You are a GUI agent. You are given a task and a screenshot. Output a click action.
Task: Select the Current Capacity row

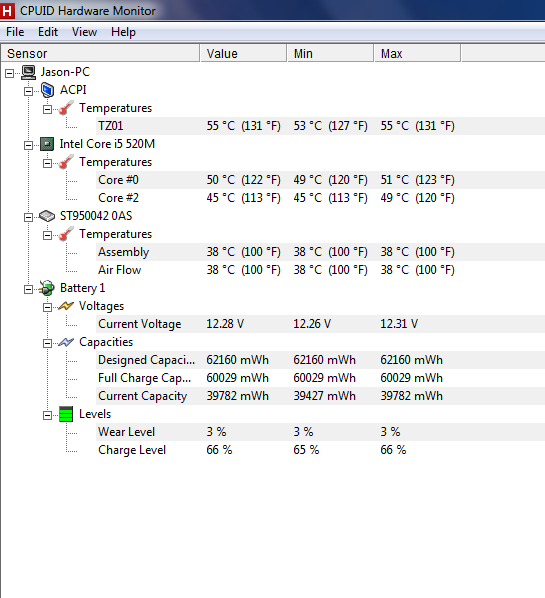pos(320,396)
